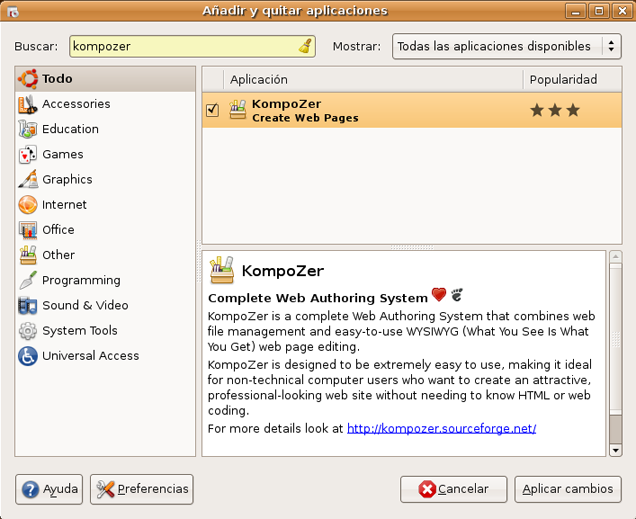Select the System Tools category label

[x=80, y=331]
